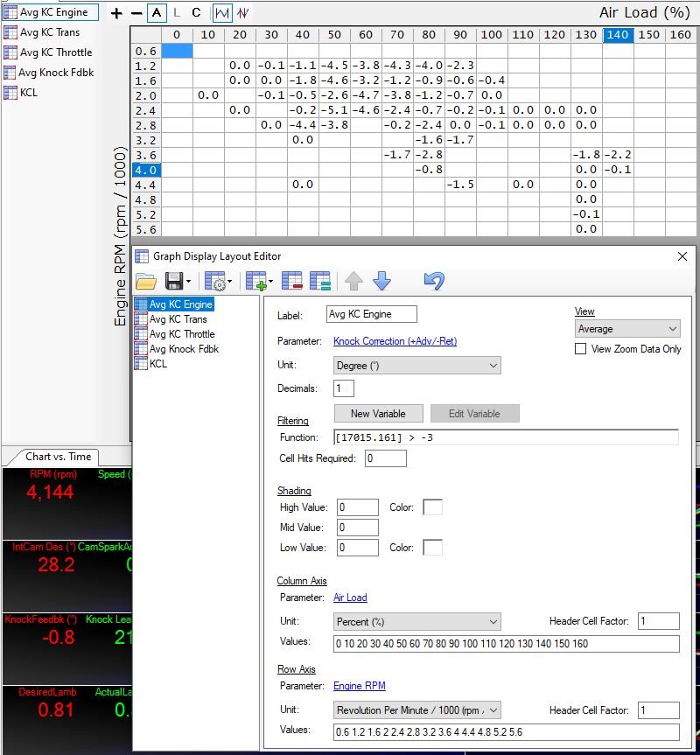Click the teal duplicate graph table icon
The width and height of the screenshot is (700, 755).
[320, 281]
